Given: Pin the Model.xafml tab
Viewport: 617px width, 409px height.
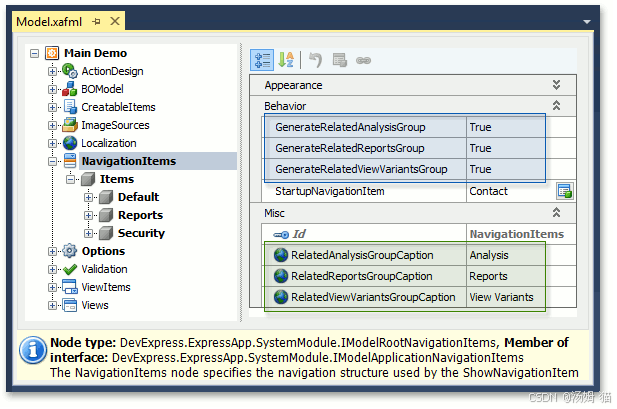Looking at the screenshot, I should 96,21.
